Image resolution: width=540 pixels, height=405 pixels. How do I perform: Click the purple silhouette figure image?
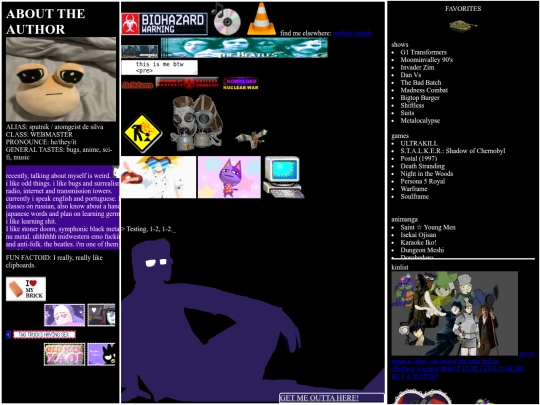tap(220, 320)
